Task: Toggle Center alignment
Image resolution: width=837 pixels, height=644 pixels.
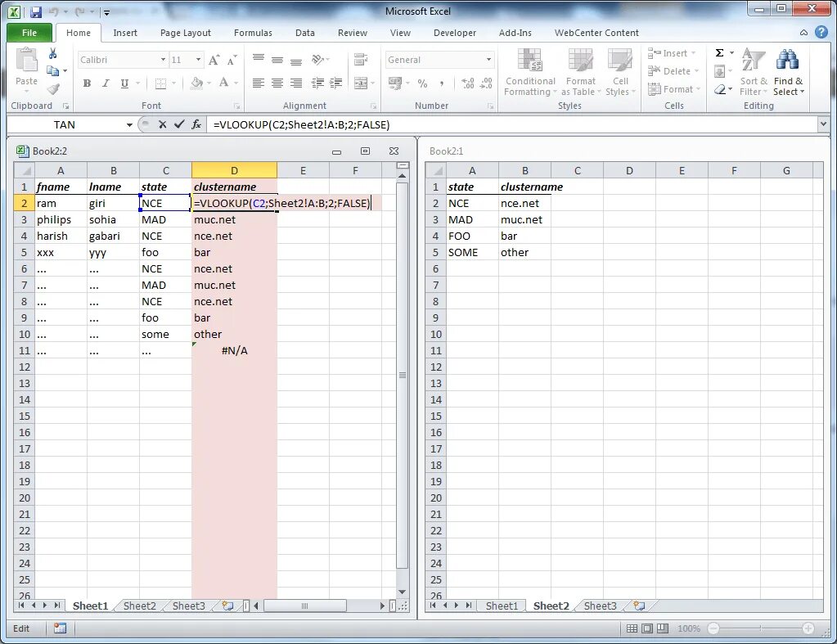Action: pyautogui.click(x=277, y=83)
